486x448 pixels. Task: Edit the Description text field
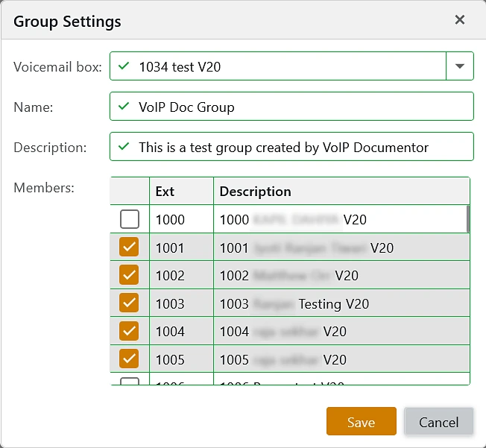pyautogui.click(x=291, y=147)
